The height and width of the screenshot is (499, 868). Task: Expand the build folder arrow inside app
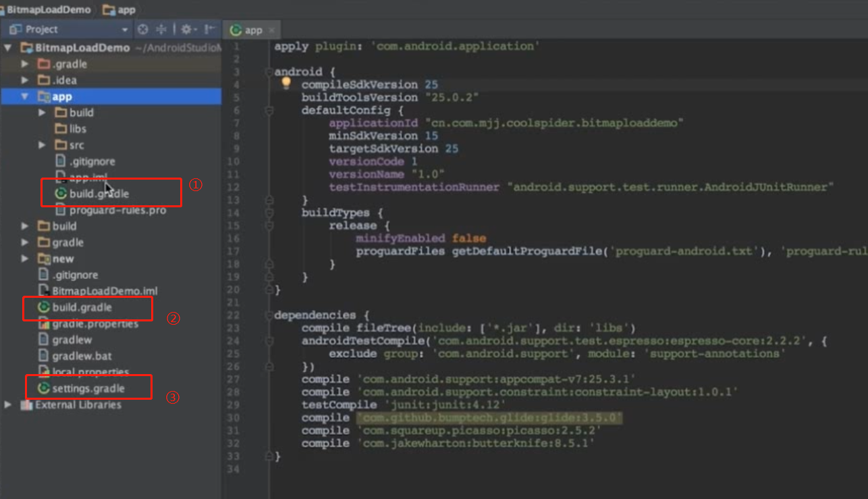click(x=42, y=113)
